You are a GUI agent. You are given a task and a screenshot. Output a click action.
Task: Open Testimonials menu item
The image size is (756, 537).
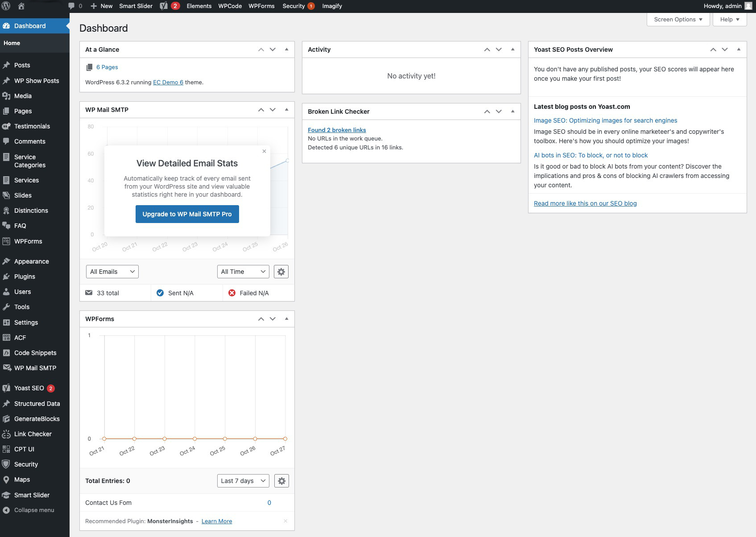coord(35,126)
